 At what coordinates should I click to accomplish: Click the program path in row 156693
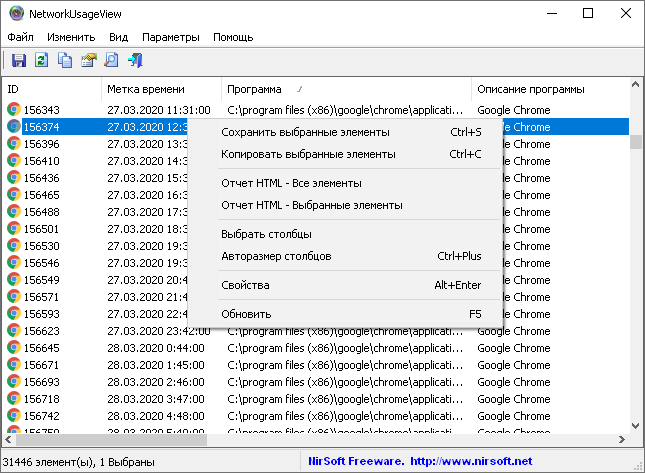click(x=345, y=382)
